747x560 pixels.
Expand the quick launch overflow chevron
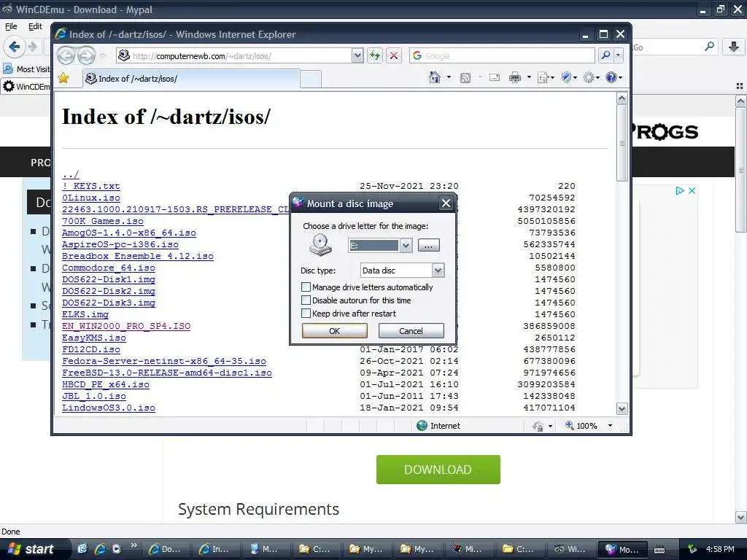click(134, 545)
